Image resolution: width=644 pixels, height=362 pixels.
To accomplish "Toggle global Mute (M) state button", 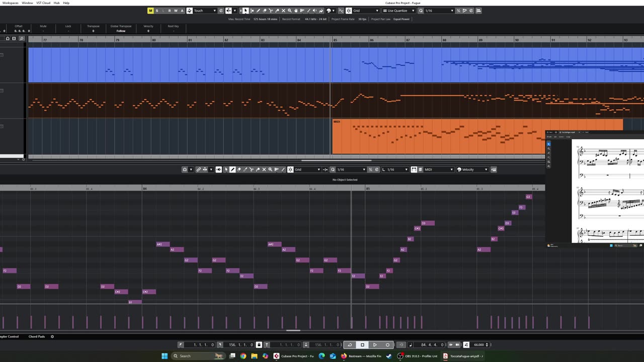I will 150,11.
